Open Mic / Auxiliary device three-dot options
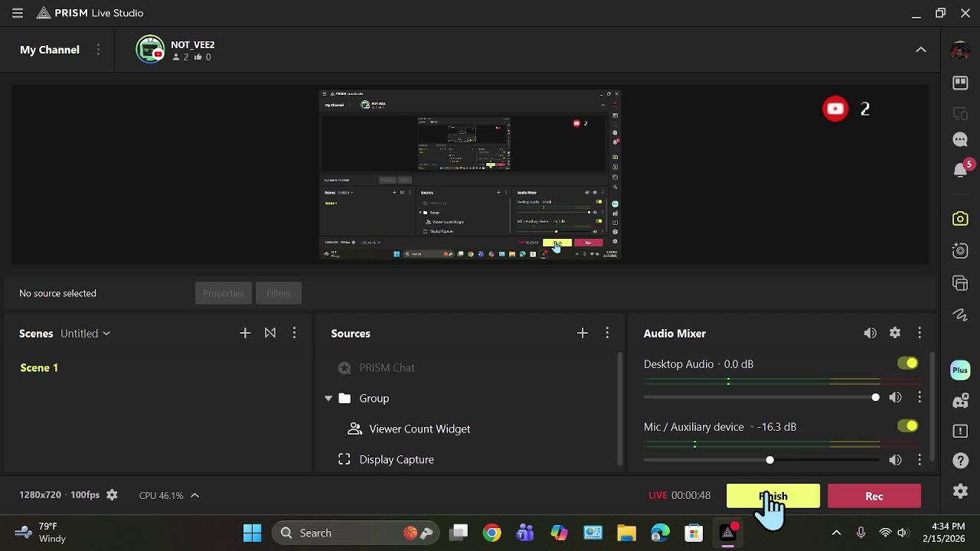This screenshot has width=980, height=551. [x=920, y=460]
